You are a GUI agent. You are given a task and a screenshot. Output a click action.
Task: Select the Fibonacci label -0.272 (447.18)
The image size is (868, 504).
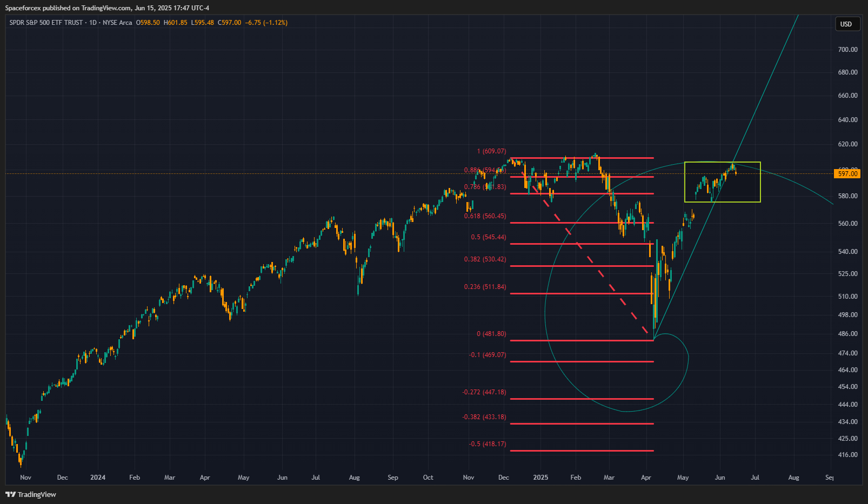[484, 392]
